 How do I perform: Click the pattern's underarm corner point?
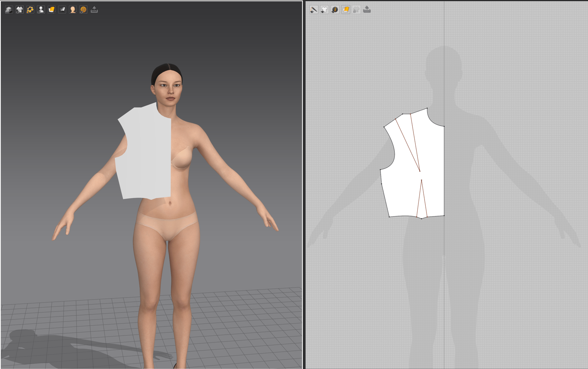pos(380,170)
